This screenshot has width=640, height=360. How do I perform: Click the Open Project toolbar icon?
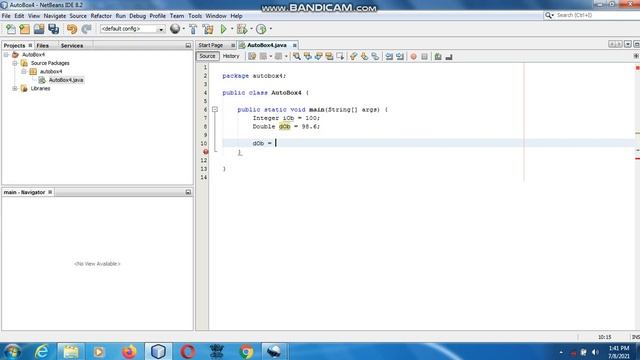[39, 29]
